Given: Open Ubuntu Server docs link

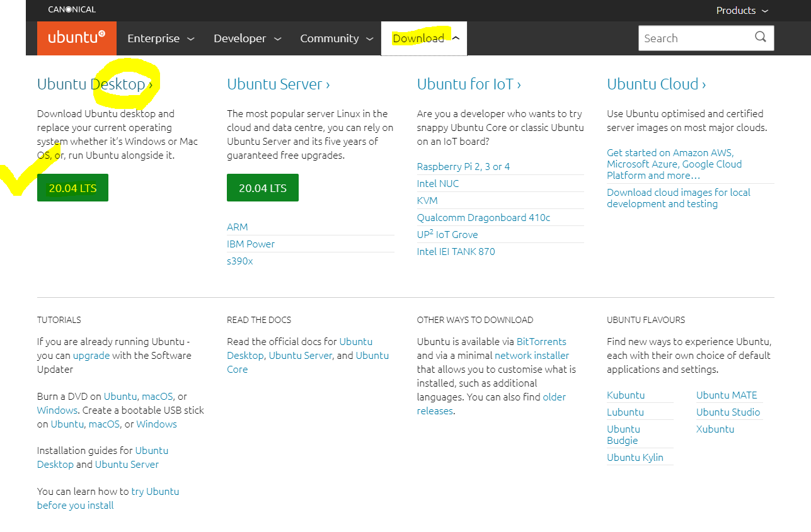Looking at the screenshot, I should tap(301, 355).
